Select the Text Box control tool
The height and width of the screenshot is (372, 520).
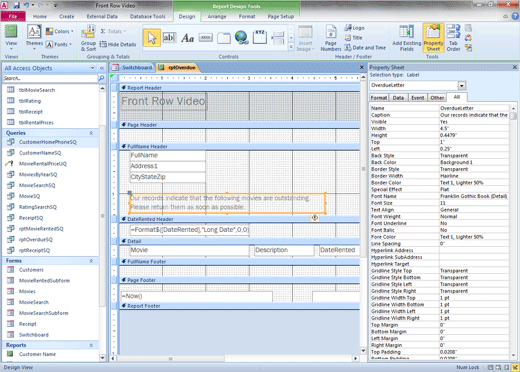coord(169,38)
